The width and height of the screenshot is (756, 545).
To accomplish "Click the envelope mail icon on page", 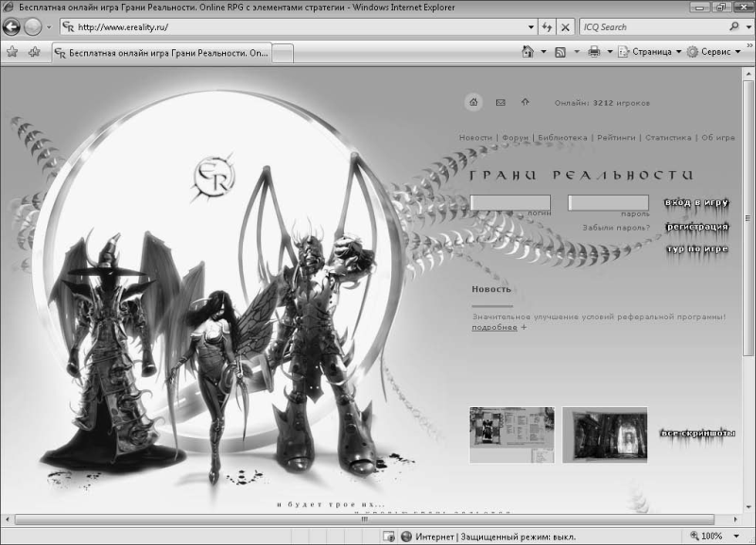I will [501, 102].
